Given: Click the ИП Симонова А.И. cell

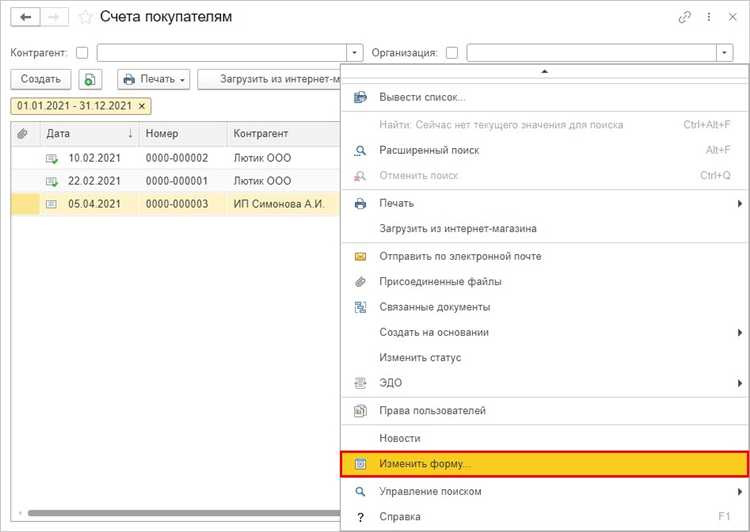Looking at the screenshot, I should click(279, 204).
